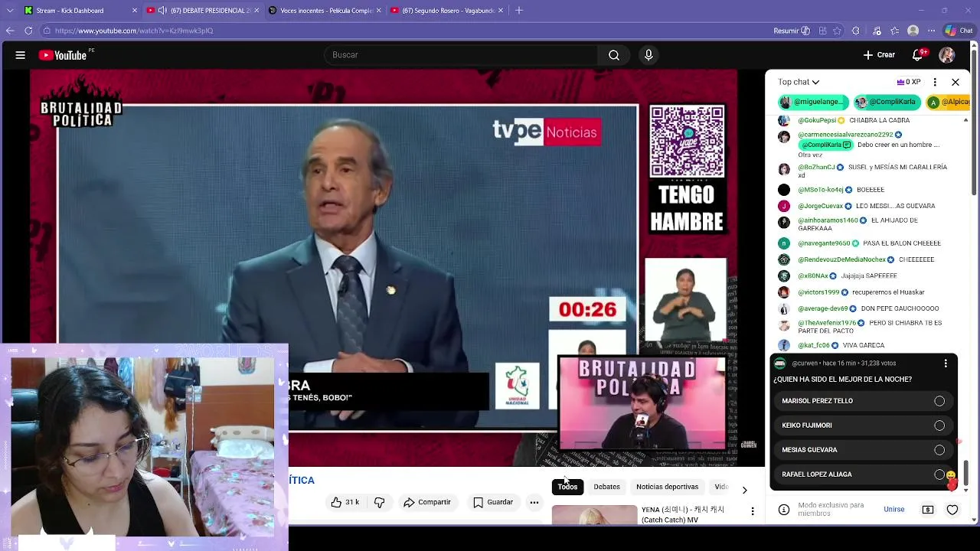
Task: Switch to Segundo Rosero browser tab
Action: (x=448, y=10)
